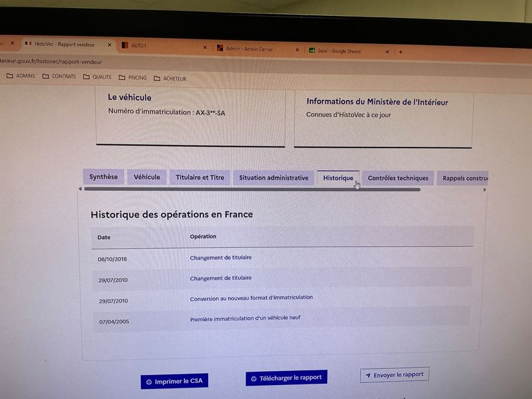The width and height of the screenshot is (532, 399).
Task: Select the Historique tab
Action: pyautogui.click(x=338, y=178)
